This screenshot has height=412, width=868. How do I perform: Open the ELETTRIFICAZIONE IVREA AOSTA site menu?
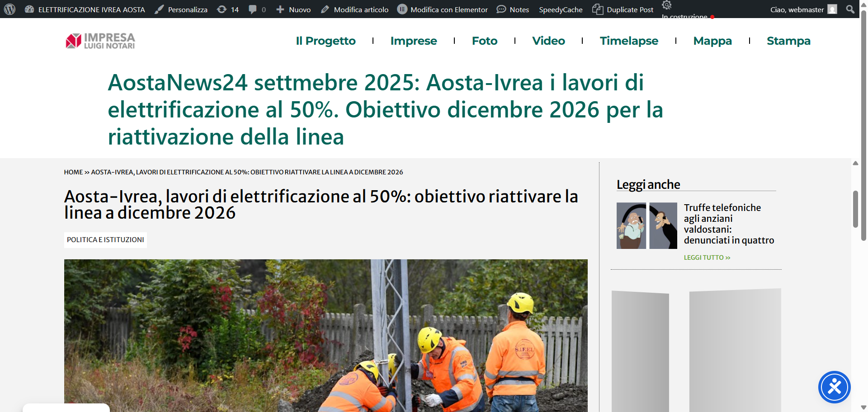(85, 9)
